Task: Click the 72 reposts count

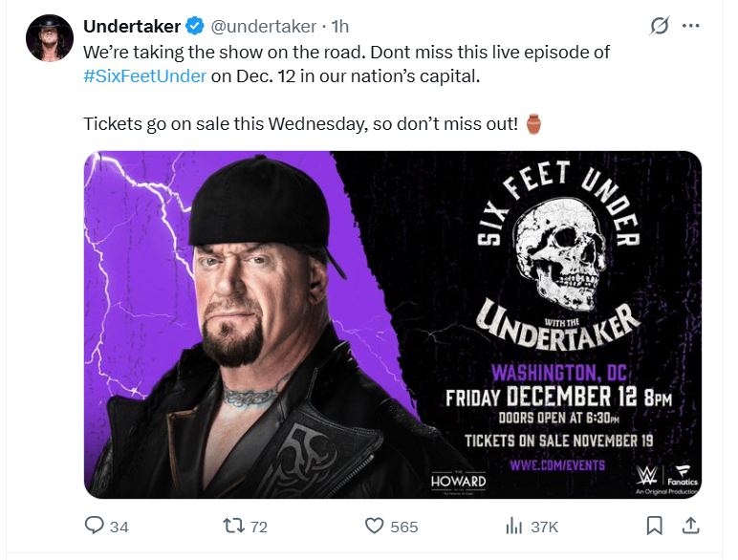Action: (258, 526)
